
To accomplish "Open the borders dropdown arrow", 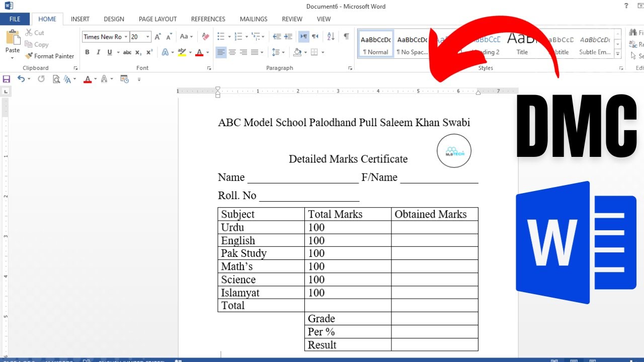I will point(323,52).
